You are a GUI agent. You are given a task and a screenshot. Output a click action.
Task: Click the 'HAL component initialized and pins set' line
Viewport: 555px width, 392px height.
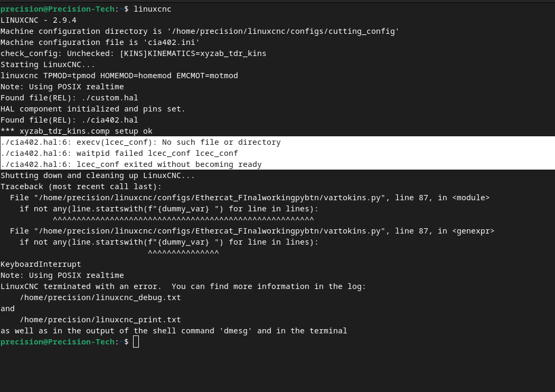[93, 109]
